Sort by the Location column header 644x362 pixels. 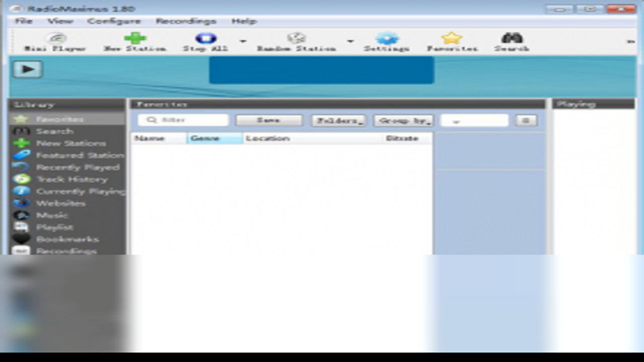pos(313,138)
